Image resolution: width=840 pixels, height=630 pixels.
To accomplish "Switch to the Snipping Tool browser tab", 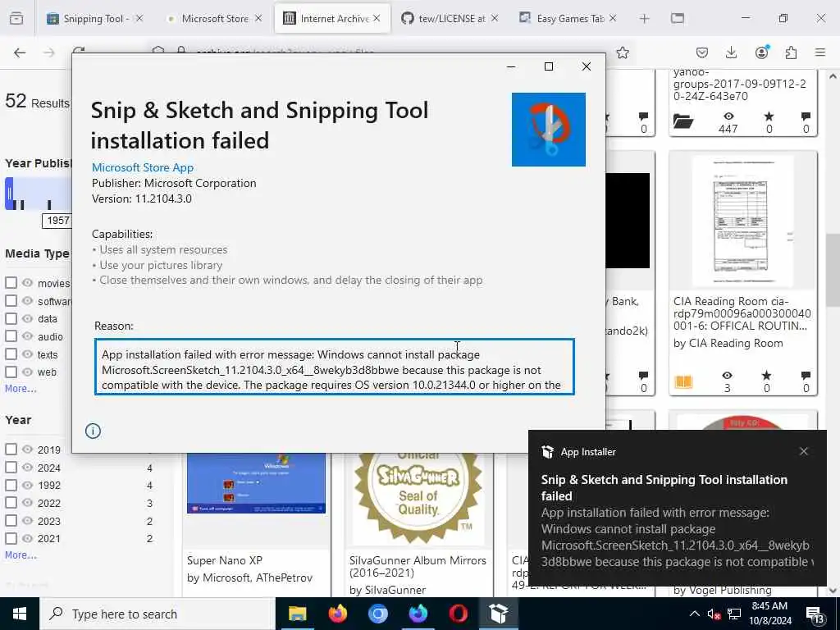I will coord(95,19).
